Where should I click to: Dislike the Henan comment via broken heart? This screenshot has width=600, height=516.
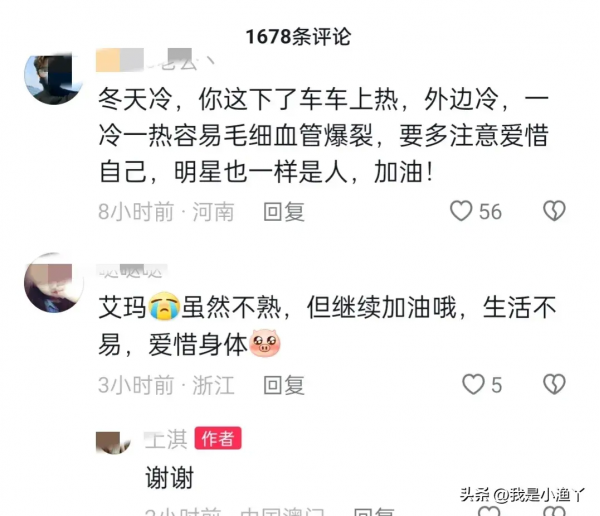554,211
